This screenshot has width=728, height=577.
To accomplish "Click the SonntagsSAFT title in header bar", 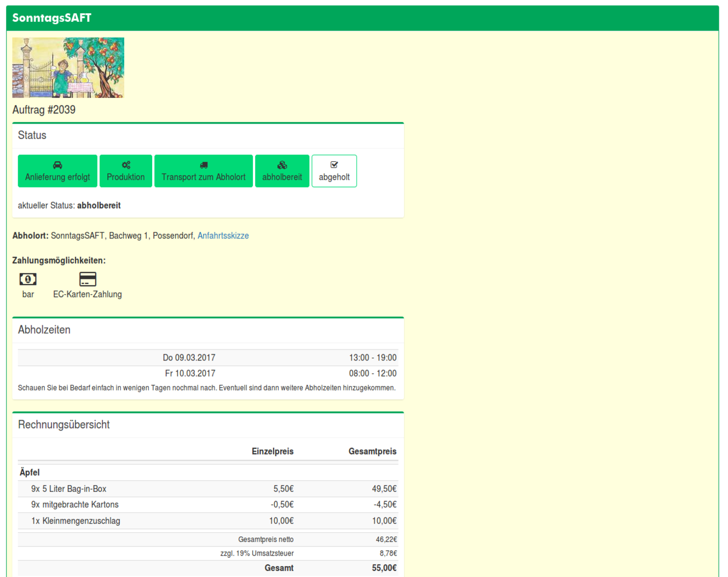I will [52, 18].
